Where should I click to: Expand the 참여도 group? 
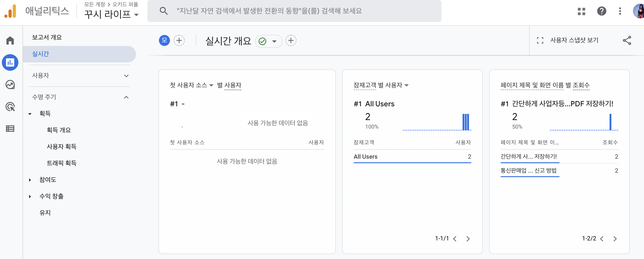pyautogui.click(x=30, y=180)
